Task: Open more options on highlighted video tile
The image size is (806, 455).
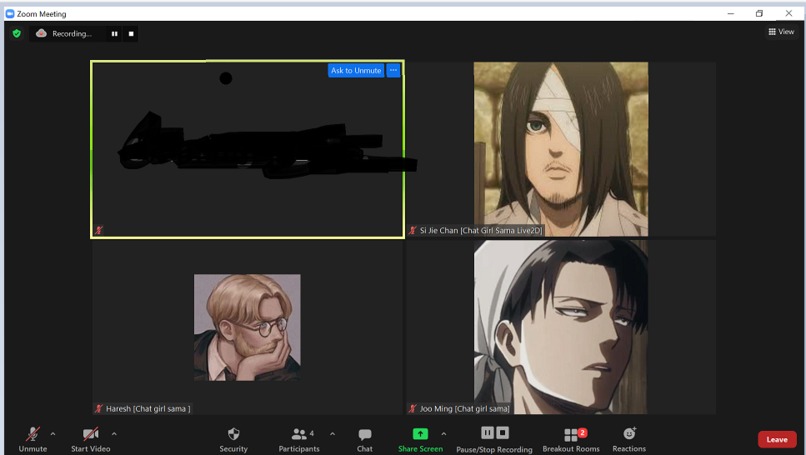Action: click(x=393, y=70)
